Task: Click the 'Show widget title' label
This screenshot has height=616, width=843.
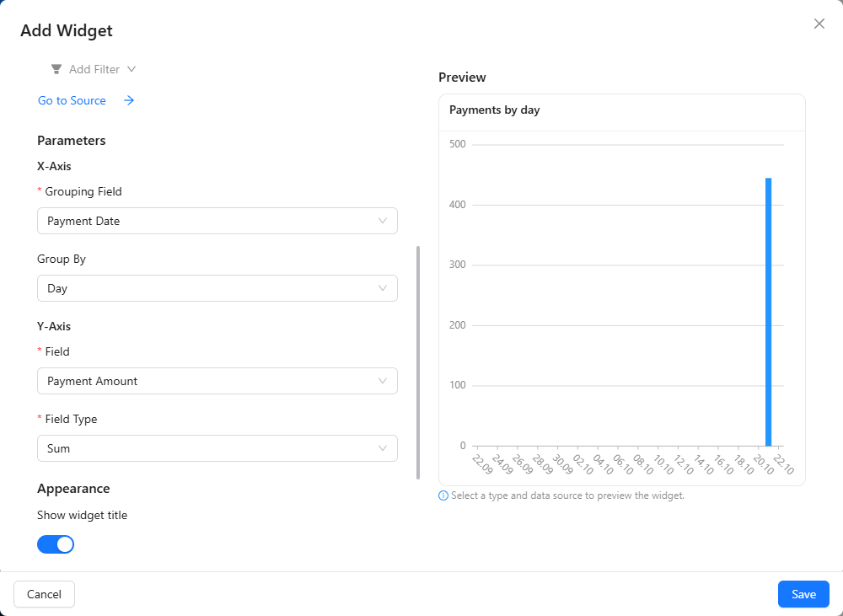Action: click(83, 516)
